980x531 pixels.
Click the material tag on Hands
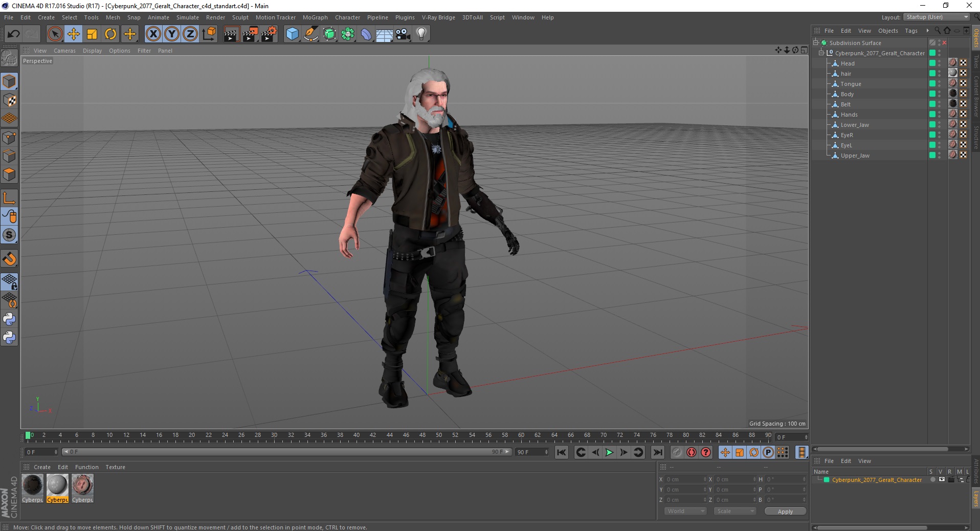click(953, 114)
